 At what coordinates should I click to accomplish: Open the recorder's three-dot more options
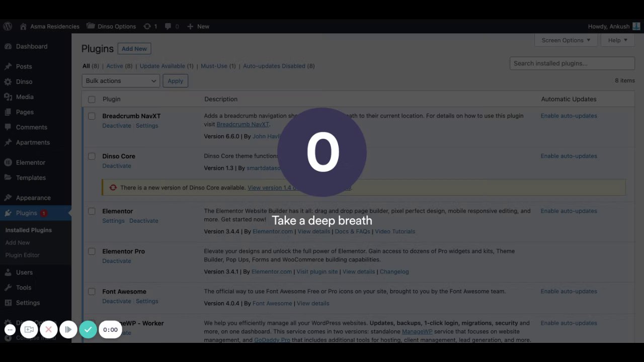[x=10, y=330]
